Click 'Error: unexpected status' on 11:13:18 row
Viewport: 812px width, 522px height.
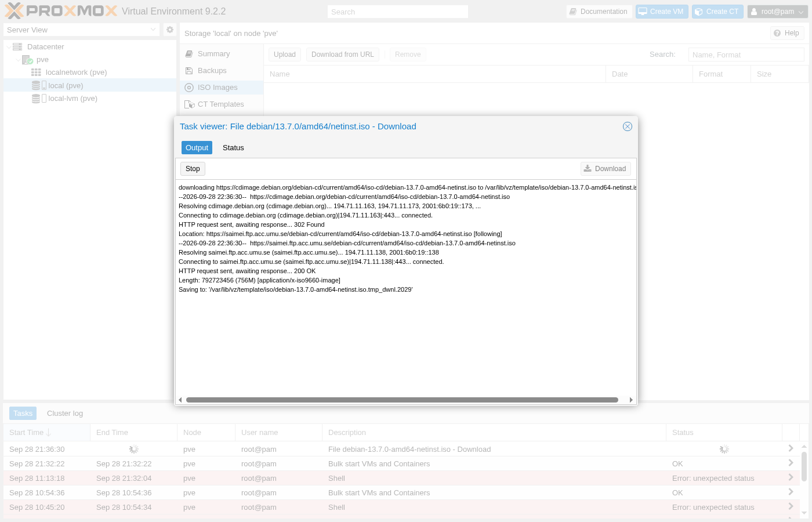pyautogui.click(x=713, y=478)
